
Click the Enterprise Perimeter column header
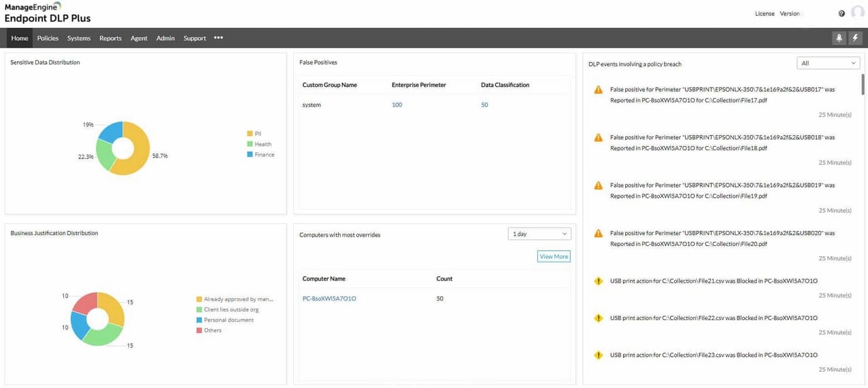[x=419, y=85]
